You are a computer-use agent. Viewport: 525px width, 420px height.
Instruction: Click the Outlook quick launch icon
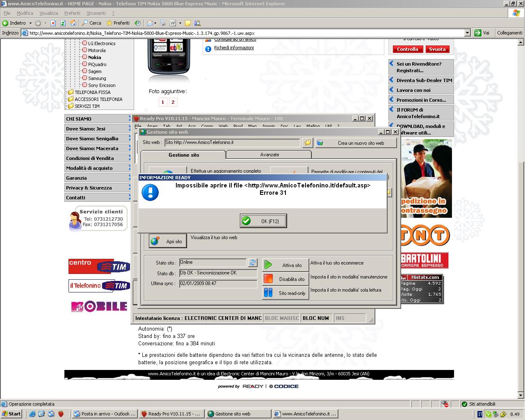click(x=51, y=414)
